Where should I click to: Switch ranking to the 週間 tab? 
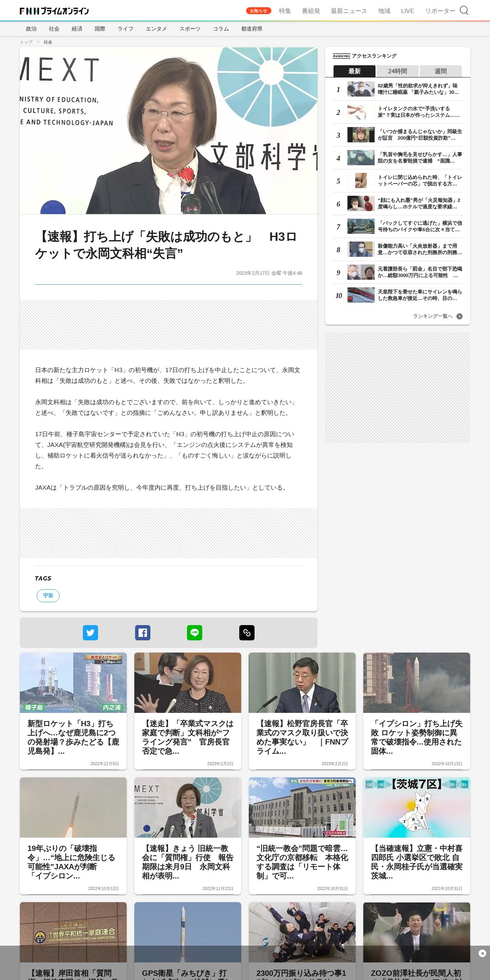[441, 71]
